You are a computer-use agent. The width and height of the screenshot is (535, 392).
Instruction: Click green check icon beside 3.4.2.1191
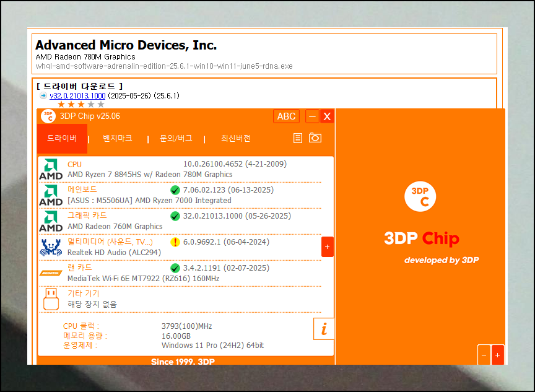pos(175,268)
